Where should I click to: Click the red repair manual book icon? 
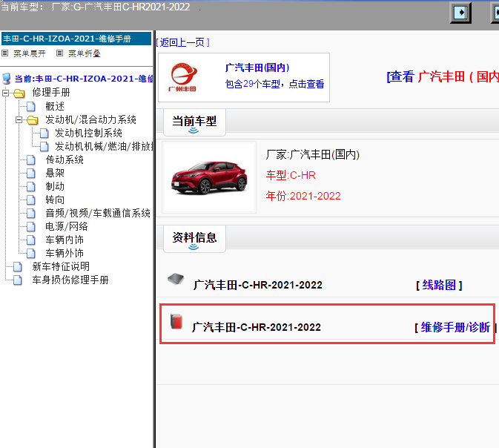pos(176,321)
